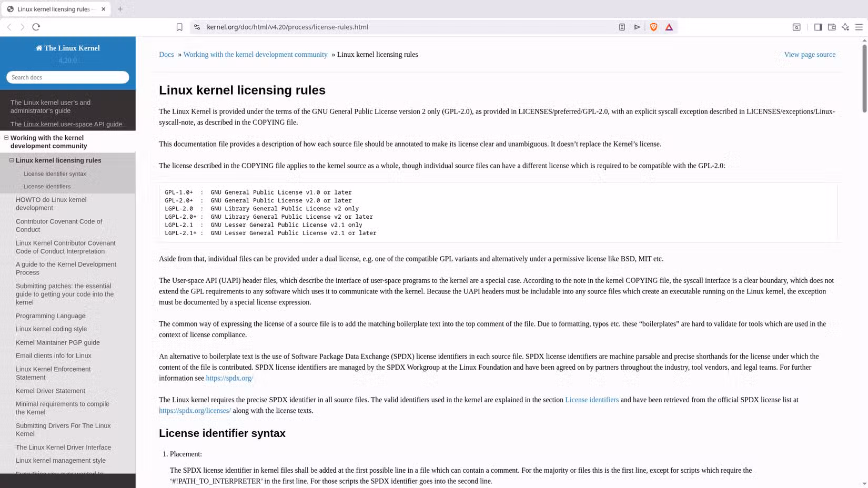Click the Brave Rewards triangle icon

(x=669, y=27)
